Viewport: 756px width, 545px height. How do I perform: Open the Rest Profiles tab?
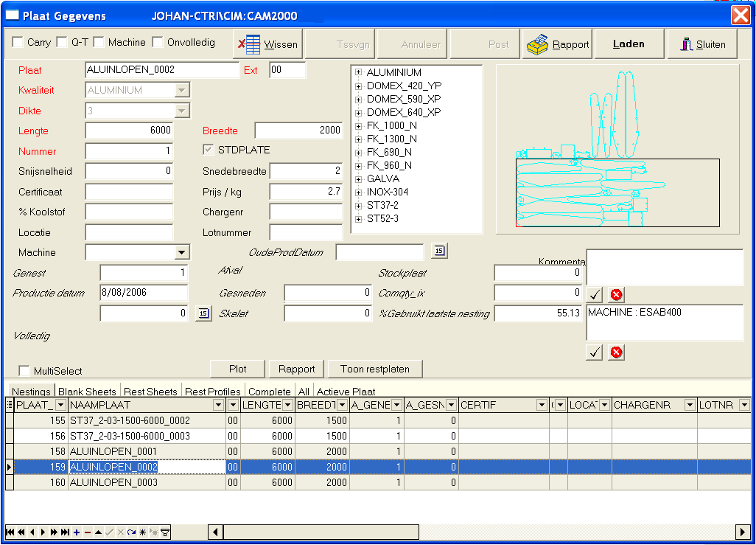(212, 392)
